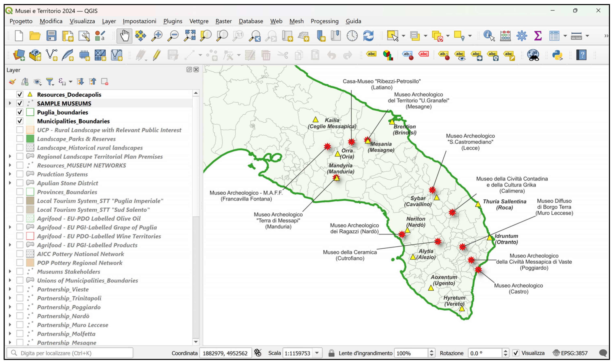Image resolution: width=614 pixels, height=364 pixels.
Task: Click the Refresh map icon
Action: [368, 36]
